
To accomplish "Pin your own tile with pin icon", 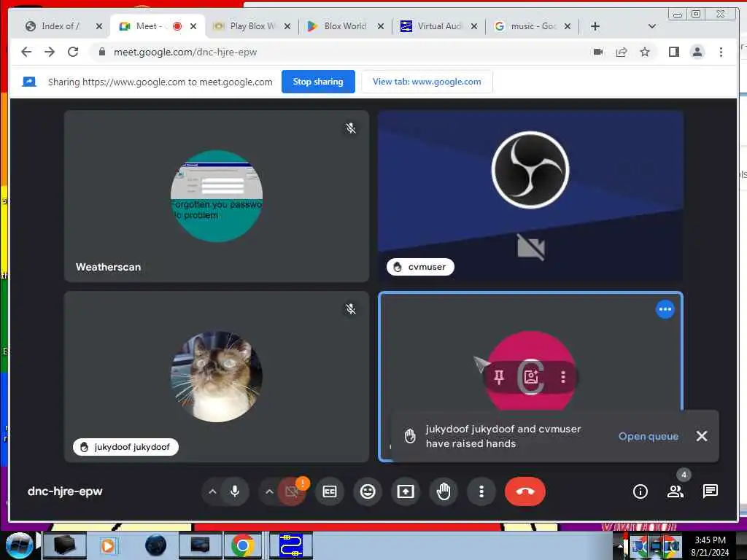I will coord(499,377).
